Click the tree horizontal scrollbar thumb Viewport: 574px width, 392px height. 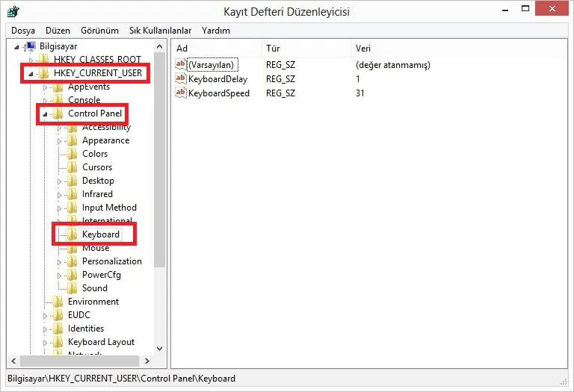[x=79, y=361]
